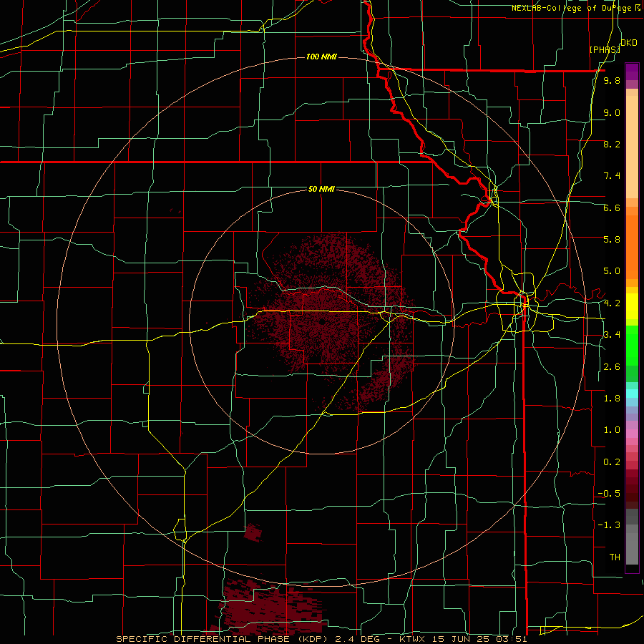Screen dimensions: 644x644
Task: Click the -0.5 scale value
Action: [609, 493]
